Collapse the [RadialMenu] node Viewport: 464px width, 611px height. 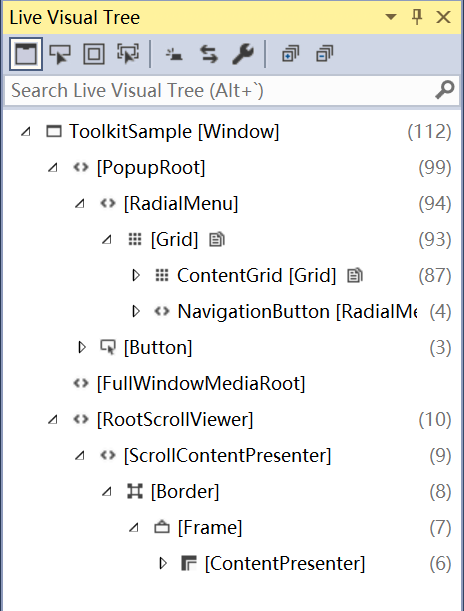(x=79, y=203)
